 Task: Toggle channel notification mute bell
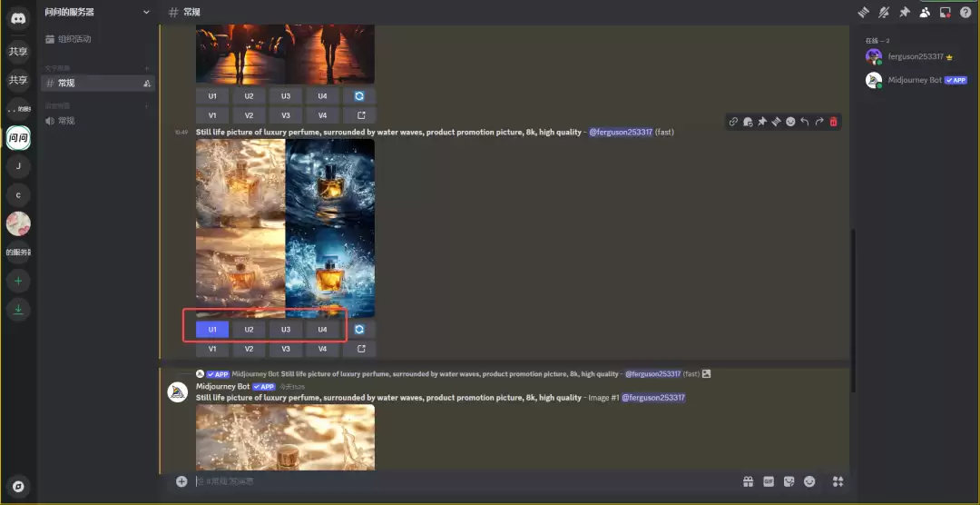click(x=884, y=12)
